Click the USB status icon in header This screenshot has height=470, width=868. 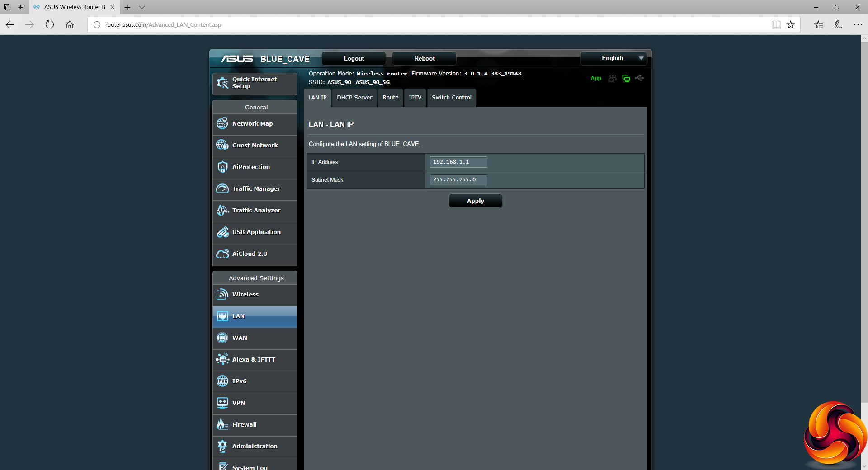pyautogui.click(x=639, y=78)
